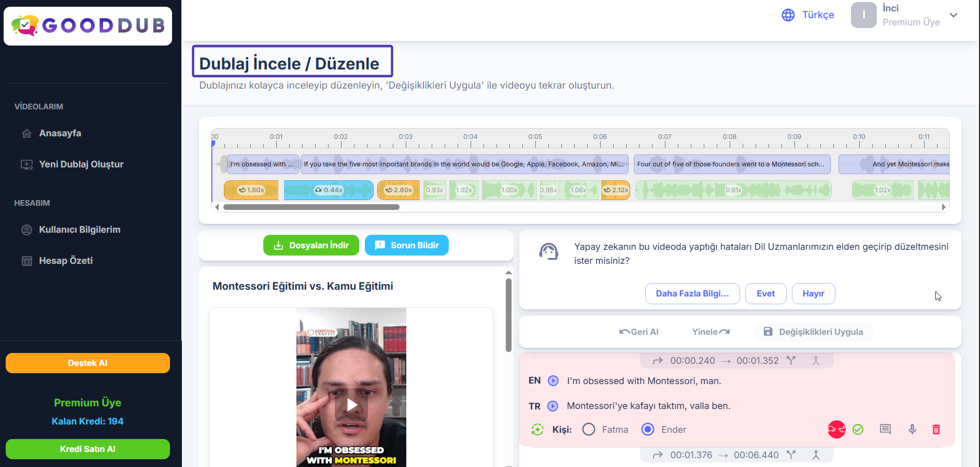This screenshot has height=467, width=980.
Task: Click the microphone record icon
Action: tap(912, 429)
